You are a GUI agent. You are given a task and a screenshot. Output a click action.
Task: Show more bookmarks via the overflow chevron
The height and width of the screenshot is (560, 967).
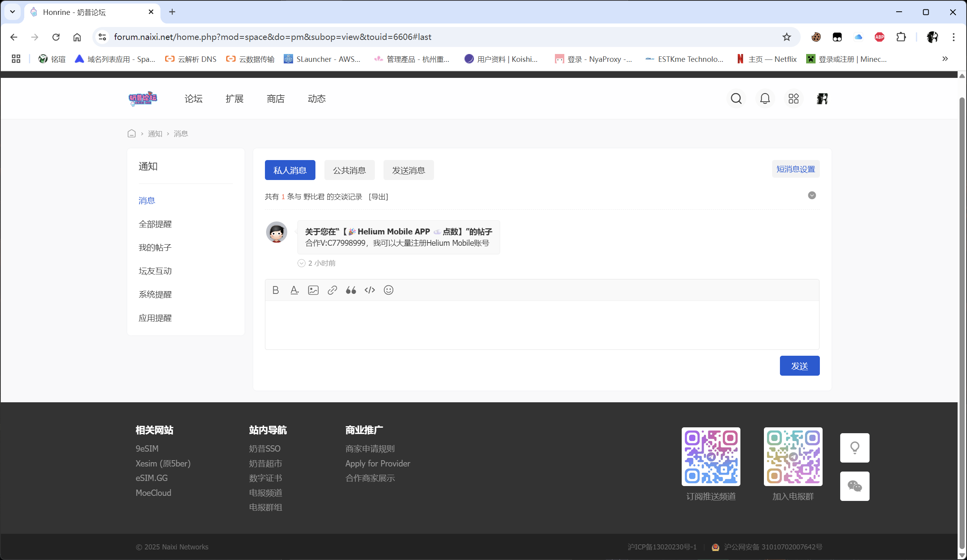pyautogui.click(x=945, y=59)
